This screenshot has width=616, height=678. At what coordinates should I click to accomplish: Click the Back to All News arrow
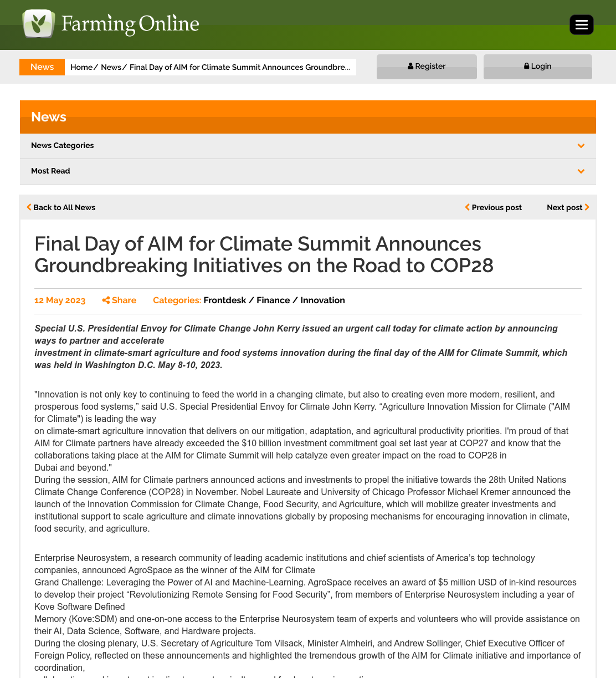[29, 207]
